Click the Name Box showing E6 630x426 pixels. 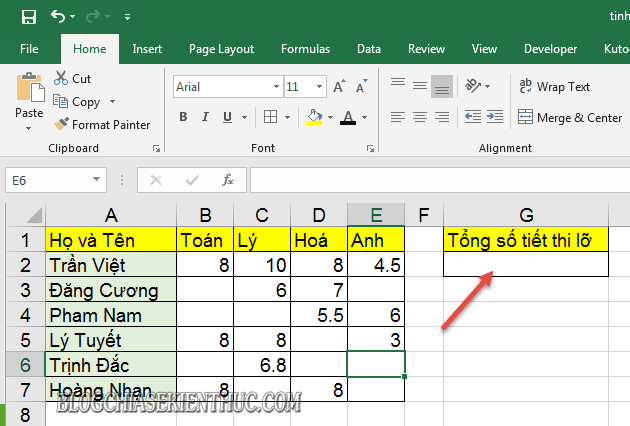click(48, 180)
